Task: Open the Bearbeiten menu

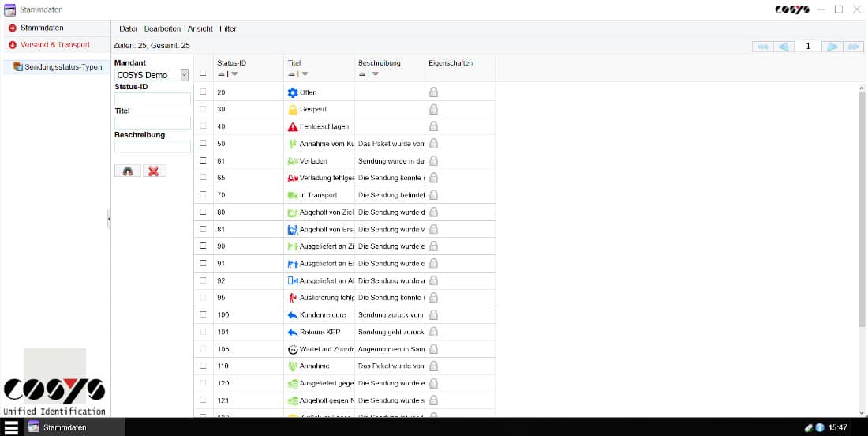Action: pos(163,28)
